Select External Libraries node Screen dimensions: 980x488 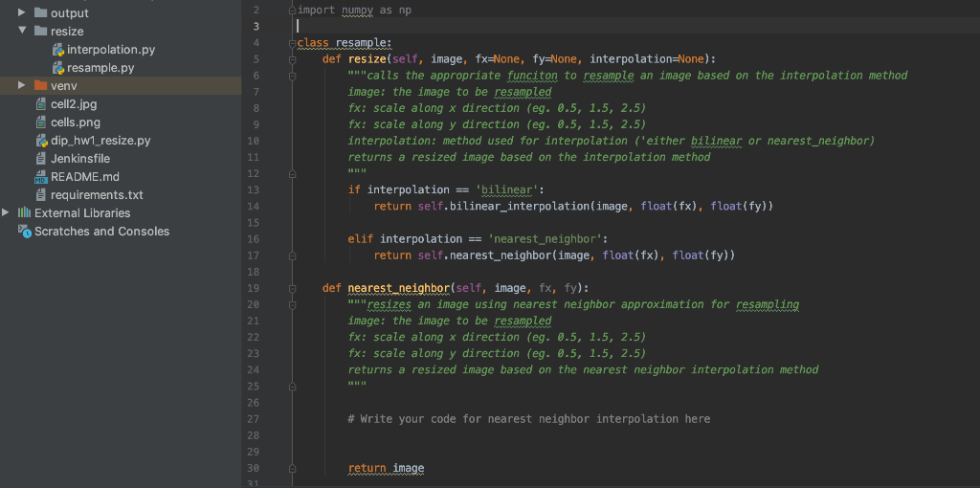pos(82,212)
